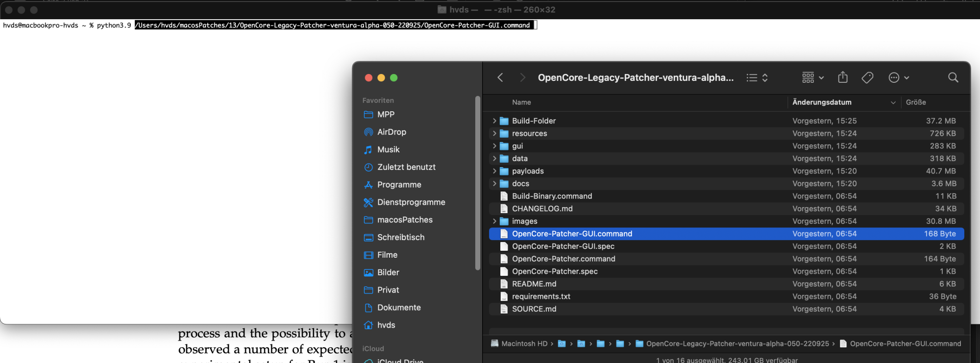Sort by the Größe column header
Screen dimensions: 980x363
point(916,102)
